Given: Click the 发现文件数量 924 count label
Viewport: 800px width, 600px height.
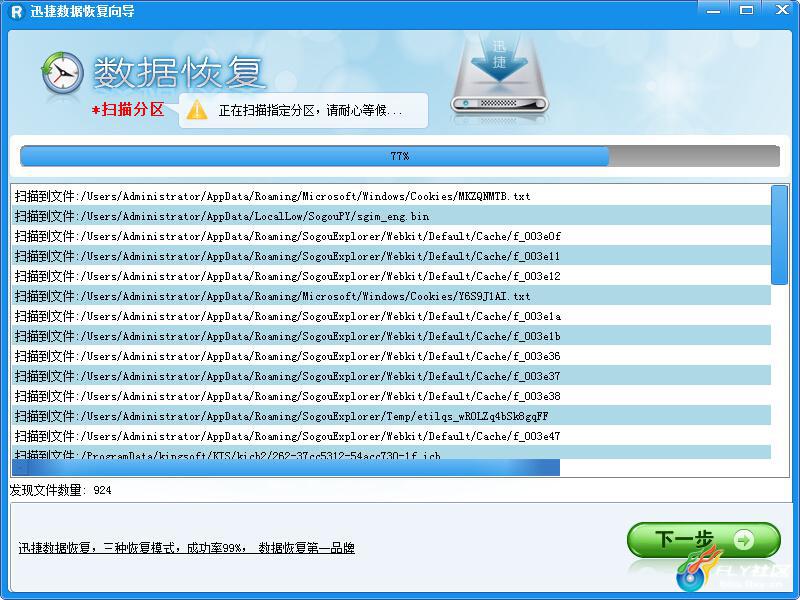Looking at the screenshot, I should (x=60, y=490).
